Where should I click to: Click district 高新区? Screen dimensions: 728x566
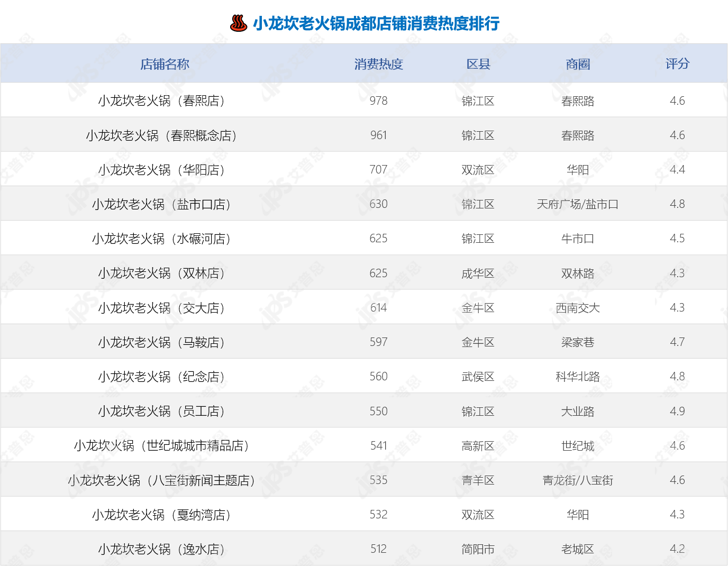[478, 446]
